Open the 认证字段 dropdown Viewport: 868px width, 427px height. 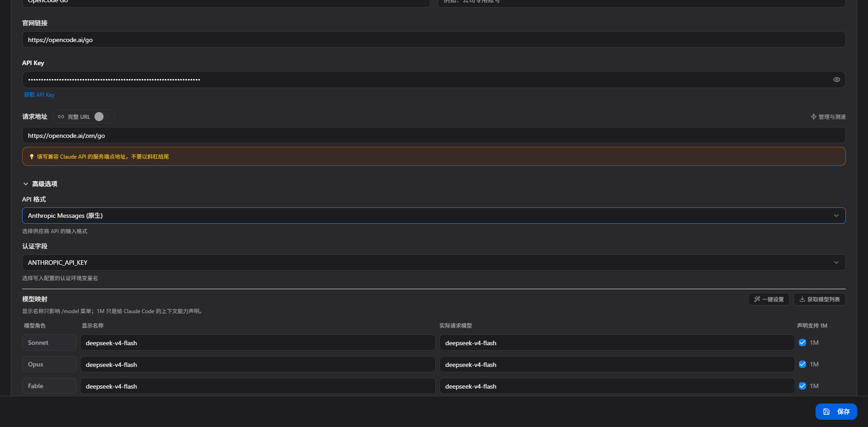click(x=434, y=263)
